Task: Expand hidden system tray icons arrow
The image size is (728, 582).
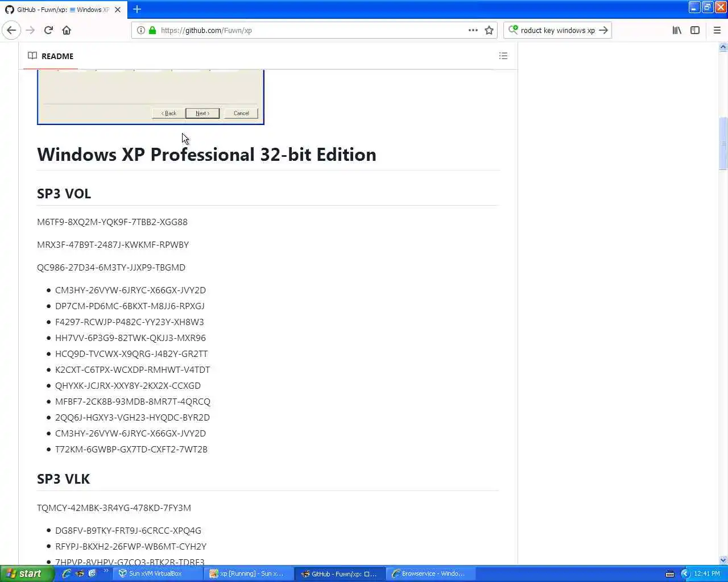Action: tap(685, 573)
